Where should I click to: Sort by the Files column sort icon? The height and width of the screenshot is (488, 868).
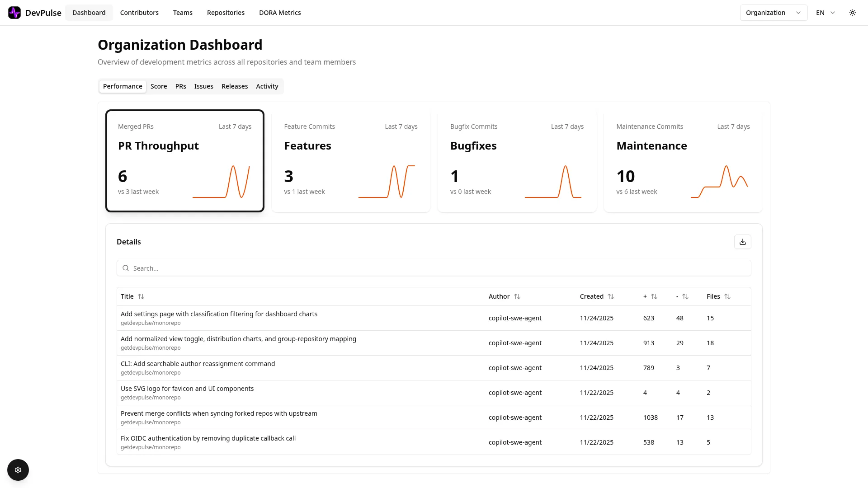[x=728, y=296]
